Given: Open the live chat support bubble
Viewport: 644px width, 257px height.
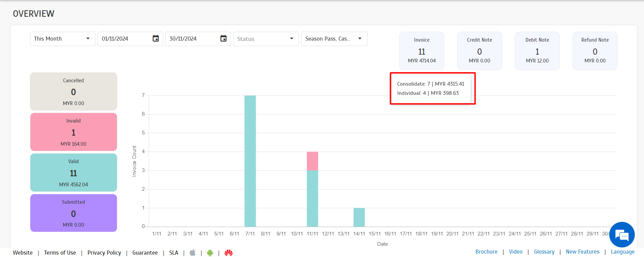Looking at the screenshot, I should (621, 235).
